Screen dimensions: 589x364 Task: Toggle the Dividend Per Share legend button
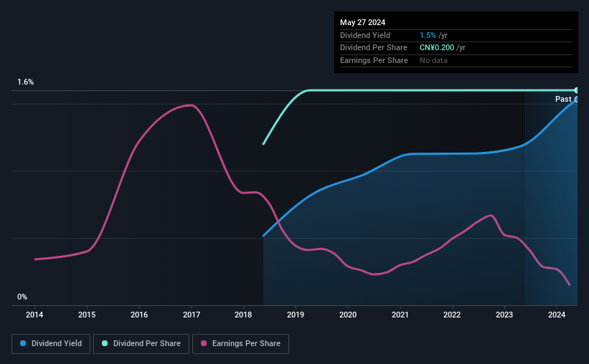point(141,344)
